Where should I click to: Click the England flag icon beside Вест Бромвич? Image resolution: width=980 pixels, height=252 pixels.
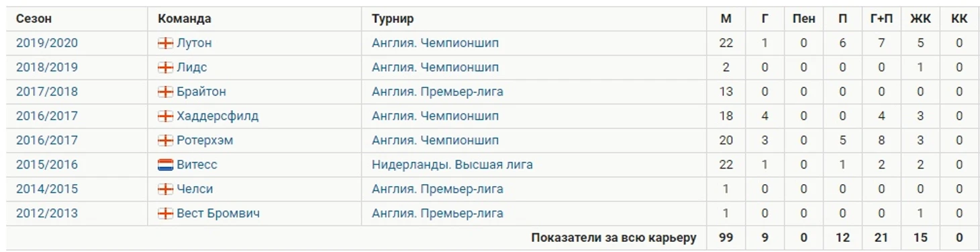[165, 214]
